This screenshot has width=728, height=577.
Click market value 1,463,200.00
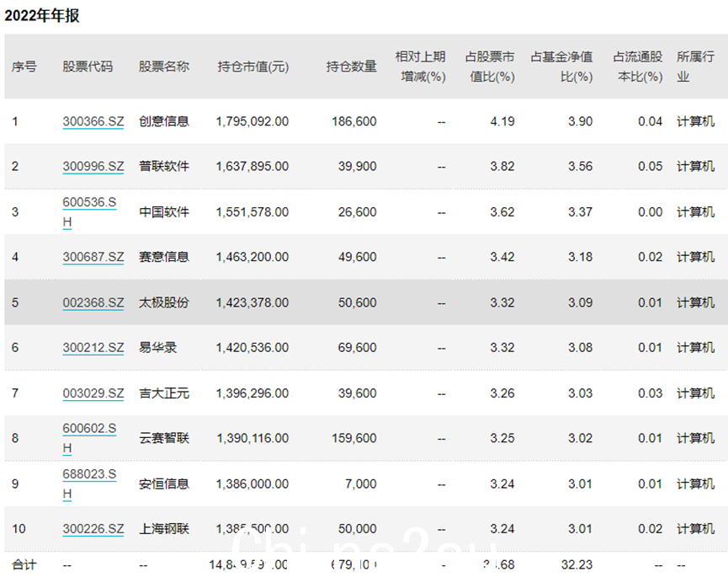pos(252,257)
